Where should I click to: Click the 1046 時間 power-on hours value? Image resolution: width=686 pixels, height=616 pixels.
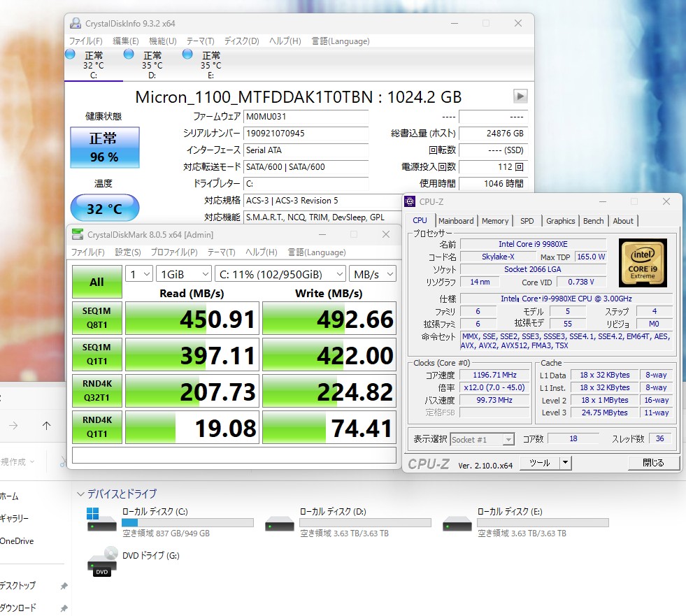tap(494, 184)
